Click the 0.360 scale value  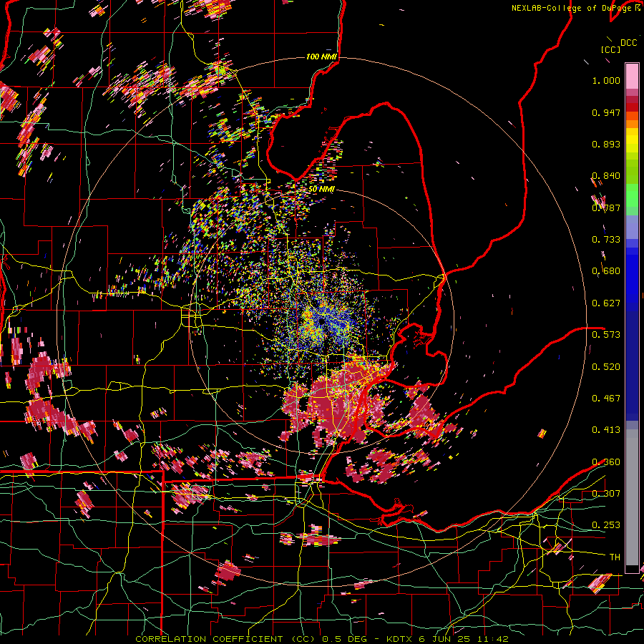pyautogui.click(x=606, y=462)
